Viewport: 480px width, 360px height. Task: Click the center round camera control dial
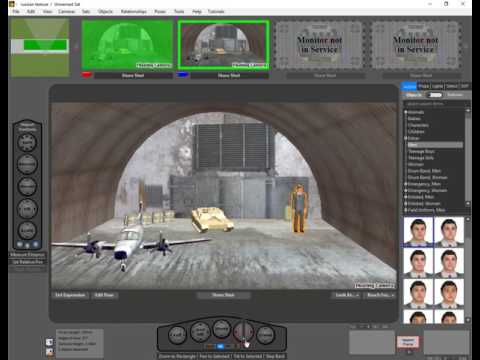tap(221, 329)
